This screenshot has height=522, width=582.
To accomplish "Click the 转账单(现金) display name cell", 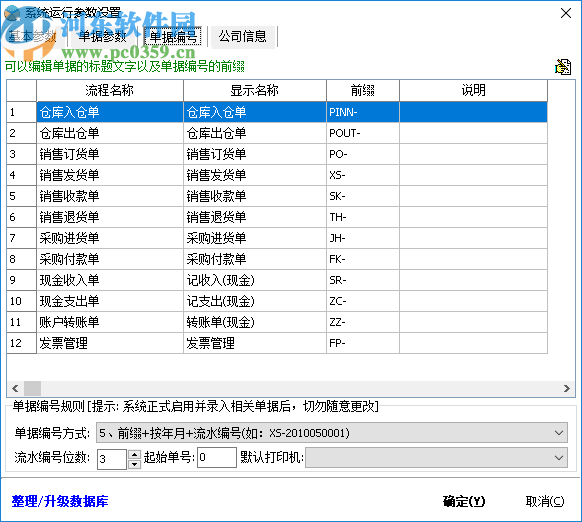I will click(x=255, y=322).
